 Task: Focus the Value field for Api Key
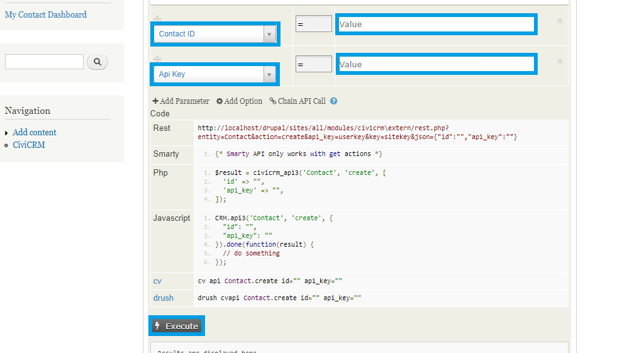tap(435, 64)
